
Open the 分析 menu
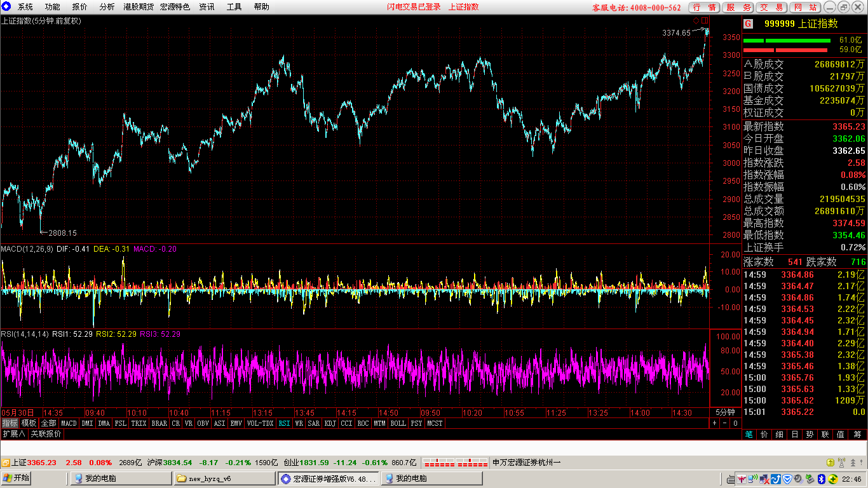(x=107, y=7)
